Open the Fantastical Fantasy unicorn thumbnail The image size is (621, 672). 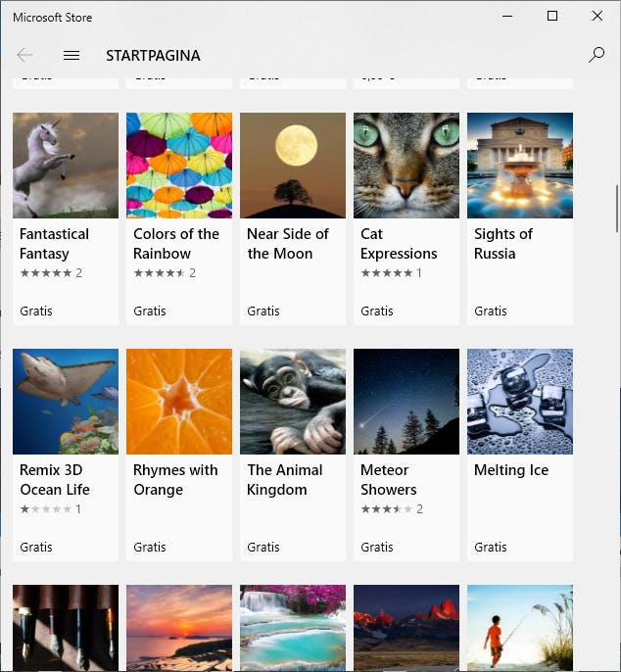[x=66, y=165]
